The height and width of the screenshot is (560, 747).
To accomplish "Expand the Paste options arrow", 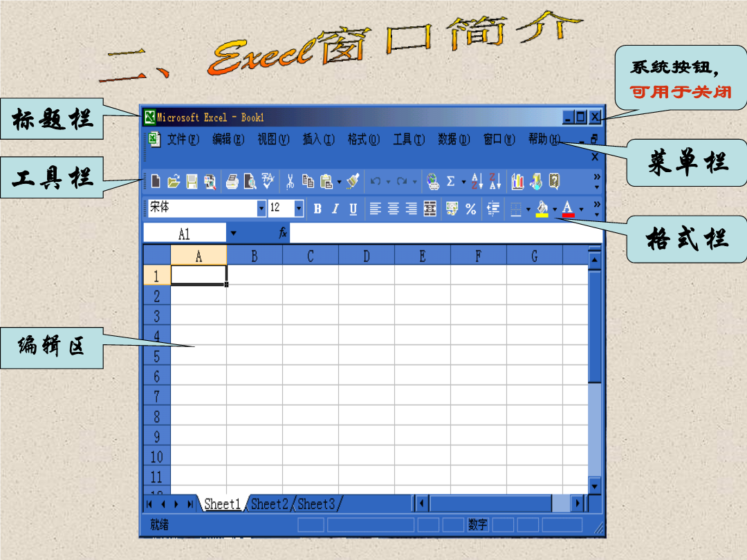I will [339, 182].
